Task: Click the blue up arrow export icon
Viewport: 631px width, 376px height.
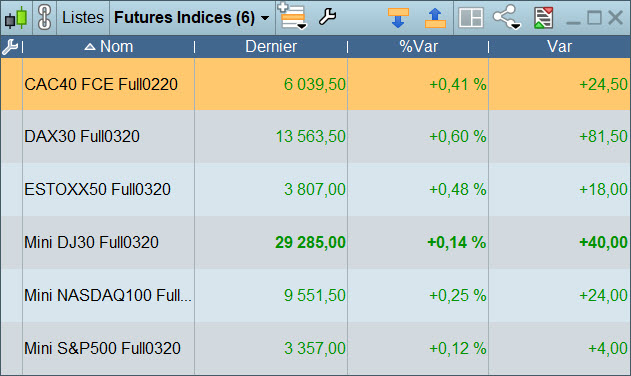Action: point(435,18)
